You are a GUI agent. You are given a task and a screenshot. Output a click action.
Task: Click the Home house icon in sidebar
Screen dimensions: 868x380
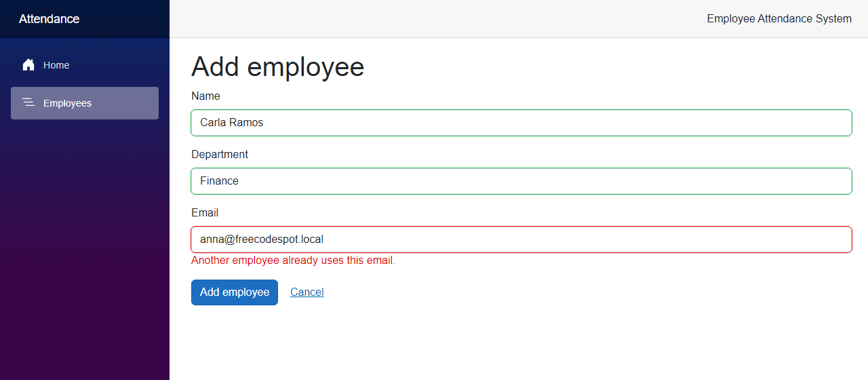coord(28,65)
